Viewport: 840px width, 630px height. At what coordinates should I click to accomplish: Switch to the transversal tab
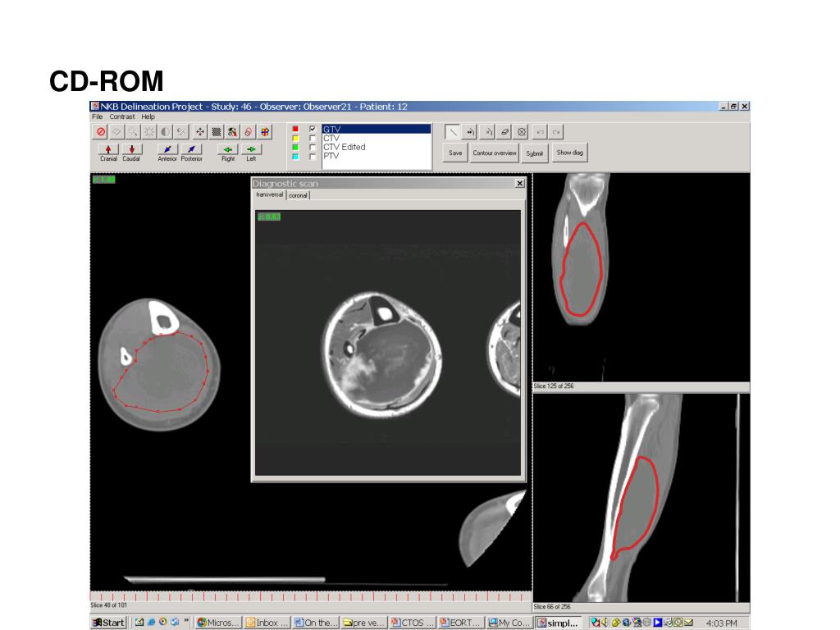(269, 195)
